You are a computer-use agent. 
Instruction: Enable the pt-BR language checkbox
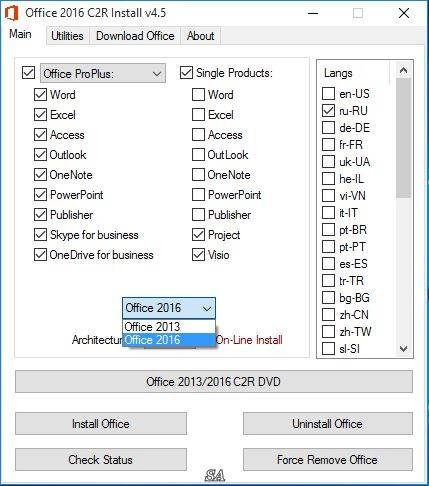[328, 230]
